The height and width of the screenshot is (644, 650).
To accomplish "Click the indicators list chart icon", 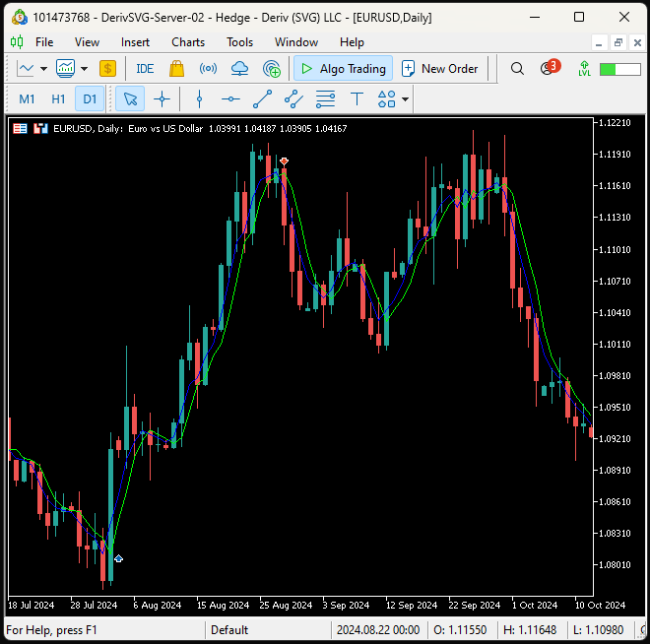I will (x=66, y=68).
